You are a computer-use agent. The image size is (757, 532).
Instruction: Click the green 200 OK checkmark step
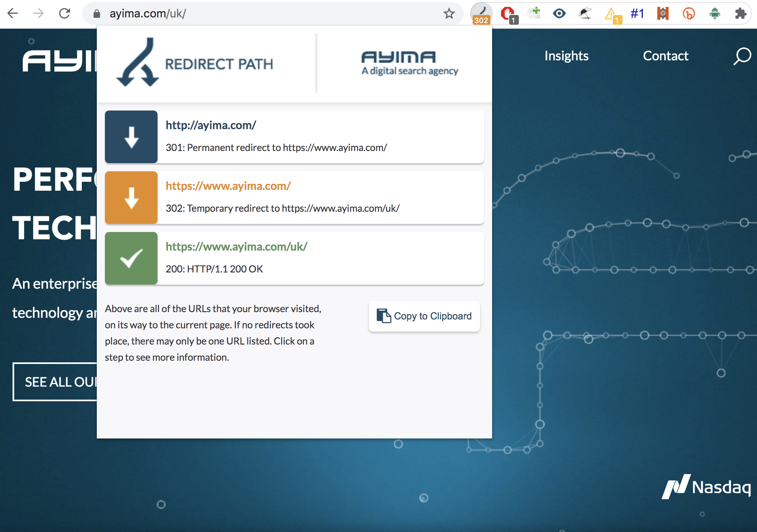[x=131, y=258]
